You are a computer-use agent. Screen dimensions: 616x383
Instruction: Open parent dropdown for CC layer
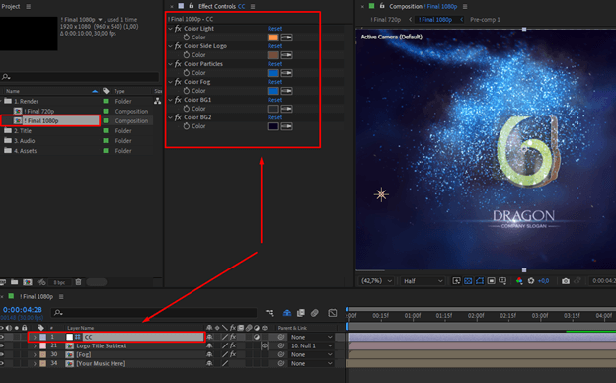coord(312,337)
